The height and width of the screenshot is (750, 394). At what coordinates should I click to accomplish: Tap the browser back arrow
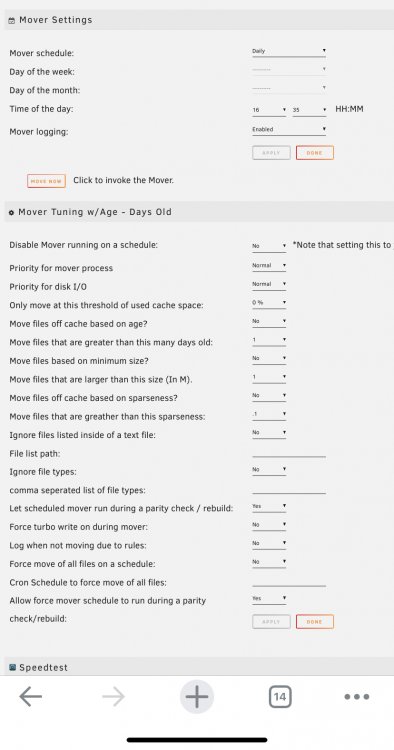point(31,696)
